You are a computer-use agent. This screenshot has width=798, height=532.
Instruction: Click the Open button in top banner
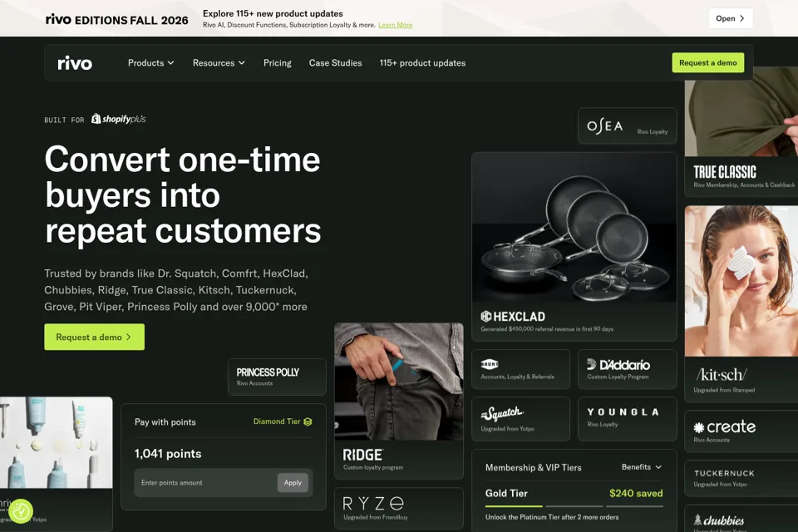(731, 18)
